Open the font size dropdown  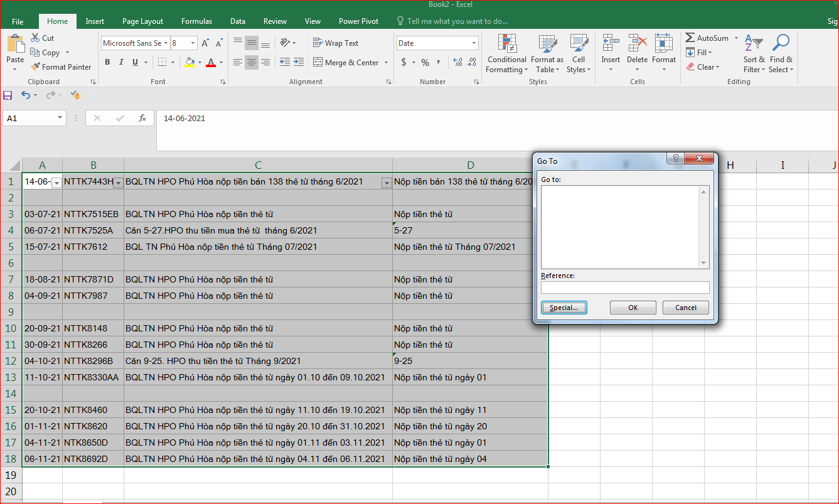[x=193, y=43]
